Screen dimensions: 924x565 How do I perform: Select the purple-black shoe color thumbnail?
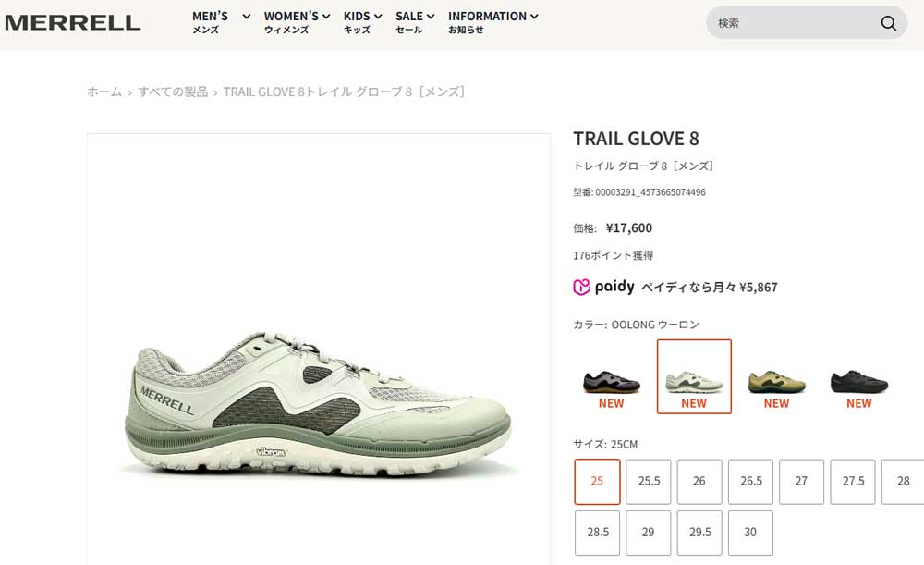612,377
